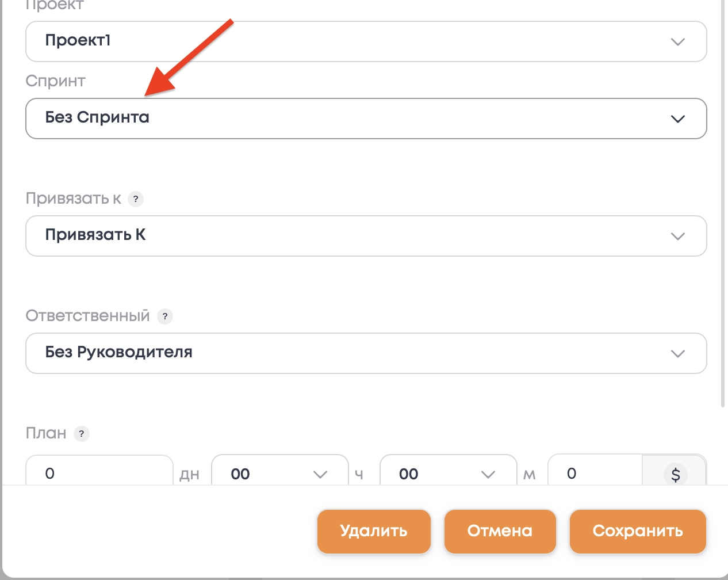Click chevron arrow in Проект1 field

tap(678, 42)
